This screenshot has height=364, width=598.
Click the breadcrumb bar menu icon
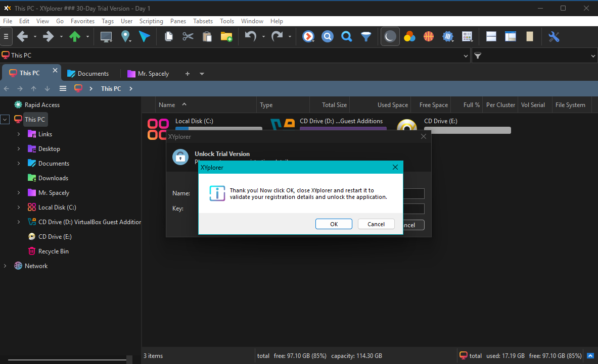[63, 89]
